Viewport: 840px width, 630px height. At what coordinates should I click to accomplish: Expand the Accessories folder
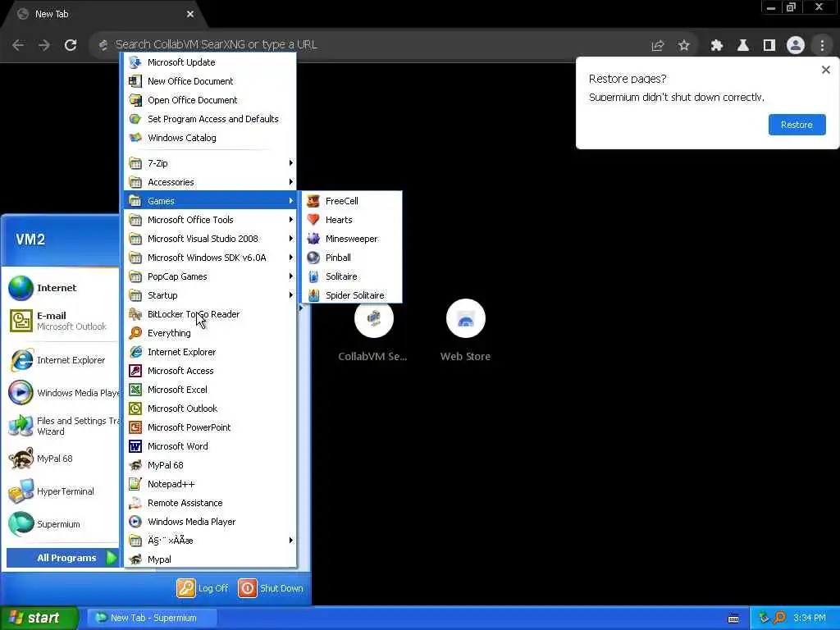click(210, 182)
